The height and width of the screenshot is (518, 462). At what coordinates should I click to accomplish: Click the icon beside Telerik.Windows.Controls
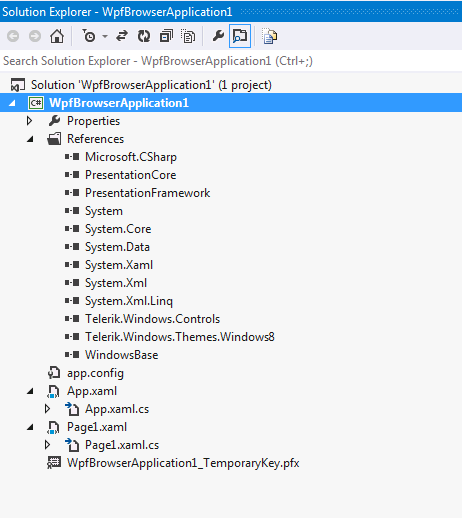(x=72, y=318)
